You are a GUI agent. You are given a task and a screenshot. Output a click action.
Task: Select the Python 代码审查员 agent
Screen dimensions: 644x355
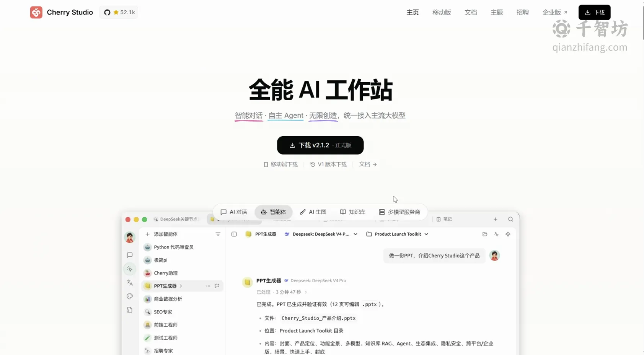[x=182, y=247]
